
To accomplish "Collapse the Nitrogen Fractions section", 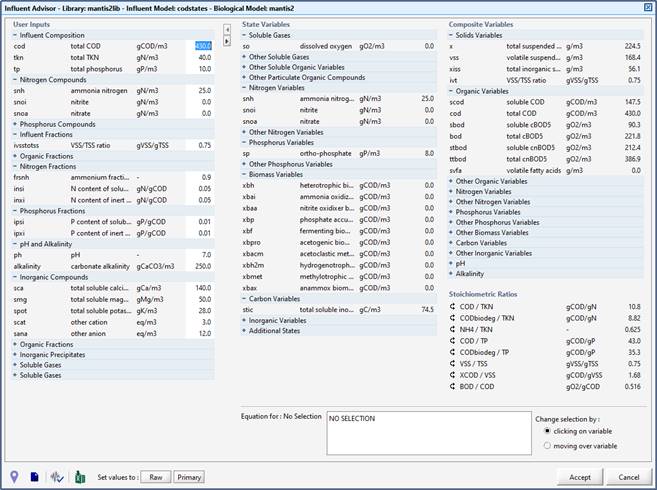I will coord(15,166).
